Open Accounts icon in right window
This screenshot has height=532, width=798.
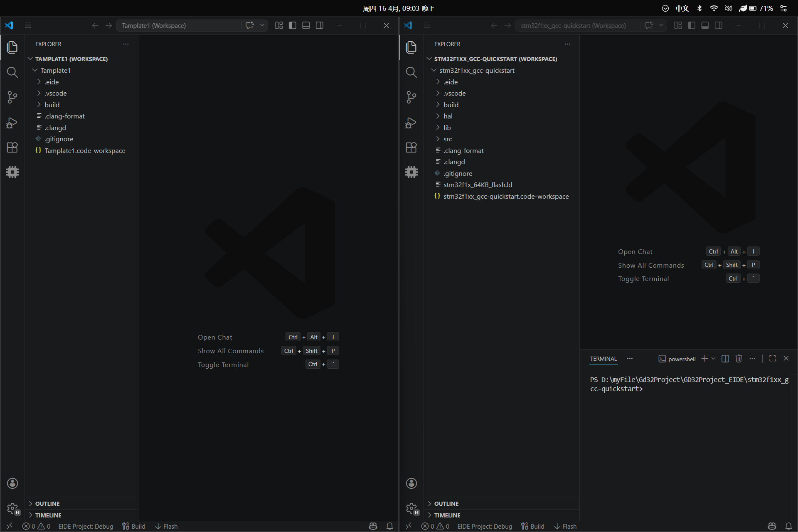(x=411, y=483)
